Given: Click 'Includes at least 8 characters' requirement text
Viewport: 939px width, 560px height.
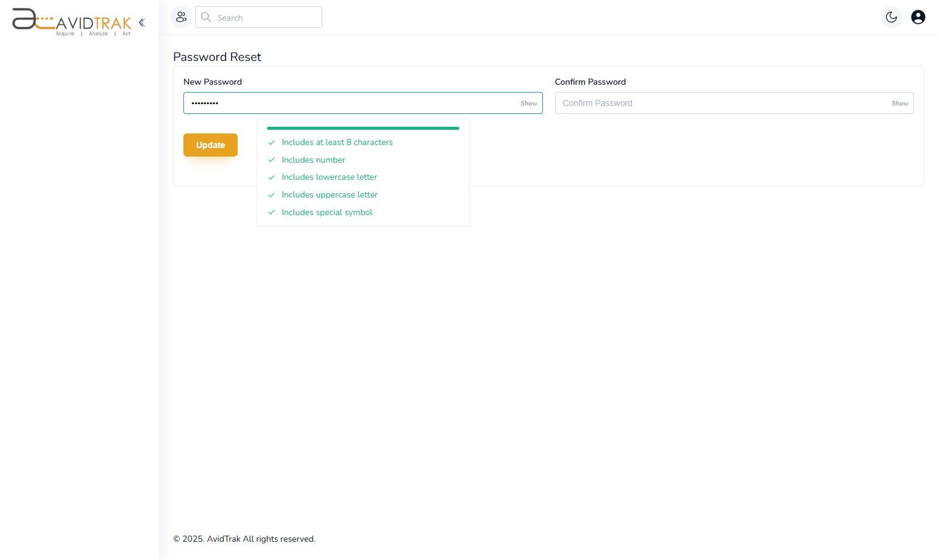Looking at the screenshot, I should click(337, 142).
